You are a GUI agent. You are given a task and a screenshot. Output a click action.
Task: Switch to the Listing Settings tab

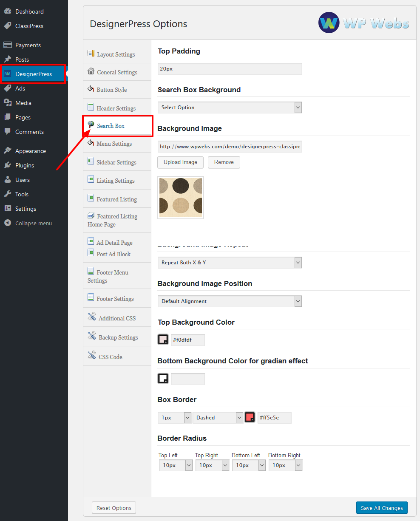point(117,180)
